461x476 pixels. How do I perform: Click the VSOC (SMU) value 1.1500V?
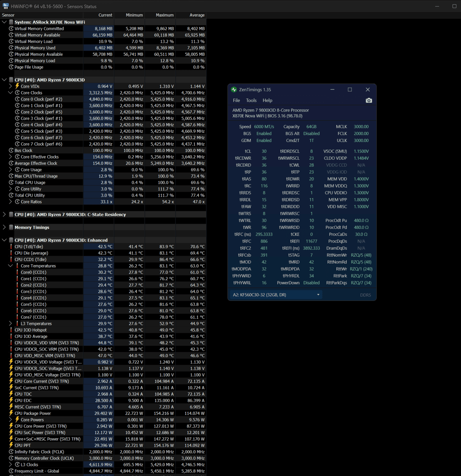[361, 151]
